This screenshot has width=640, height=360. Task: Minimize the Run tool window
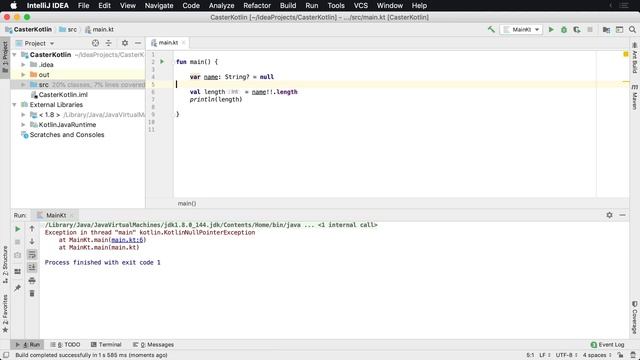point(622,215)
